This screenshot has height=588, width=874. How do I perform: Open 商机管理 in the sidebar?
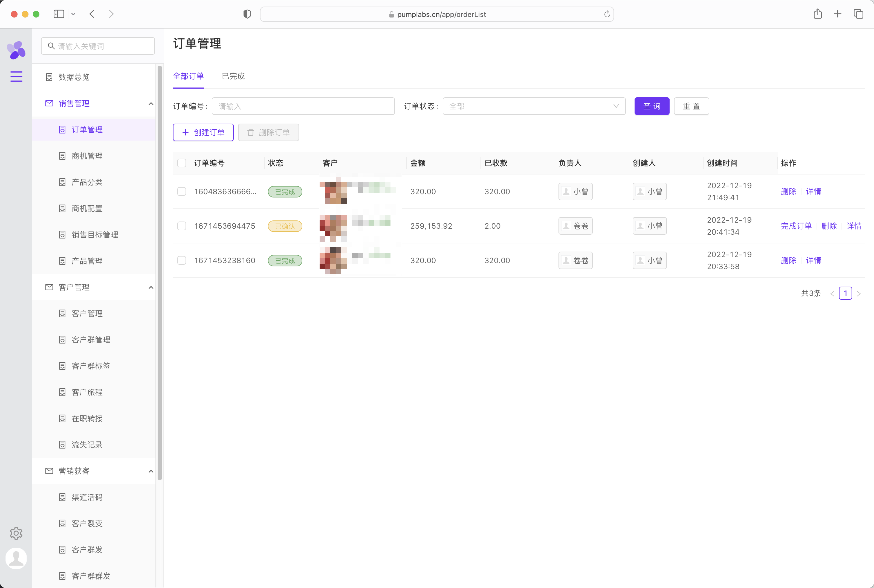point(87,156)
